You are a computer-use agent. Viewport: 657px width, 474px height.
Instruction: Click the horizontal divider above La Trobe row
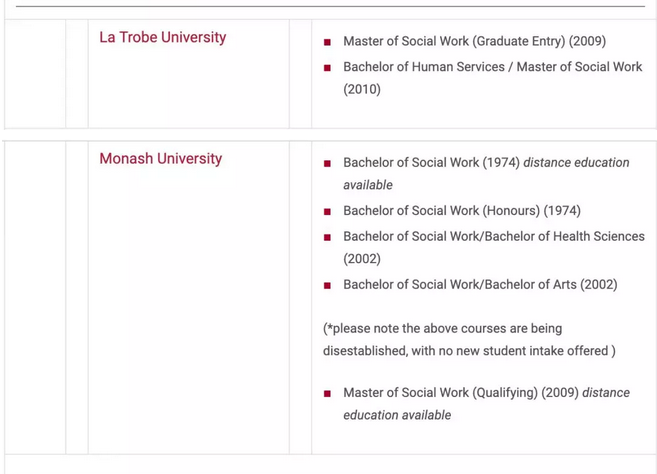tap(330, 7)
